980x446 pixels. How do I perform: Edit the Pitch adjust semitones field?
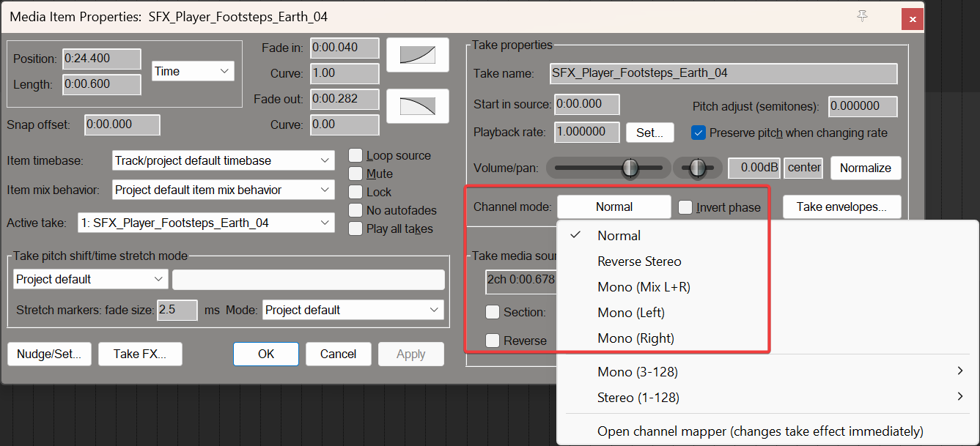tap(863, 106)
